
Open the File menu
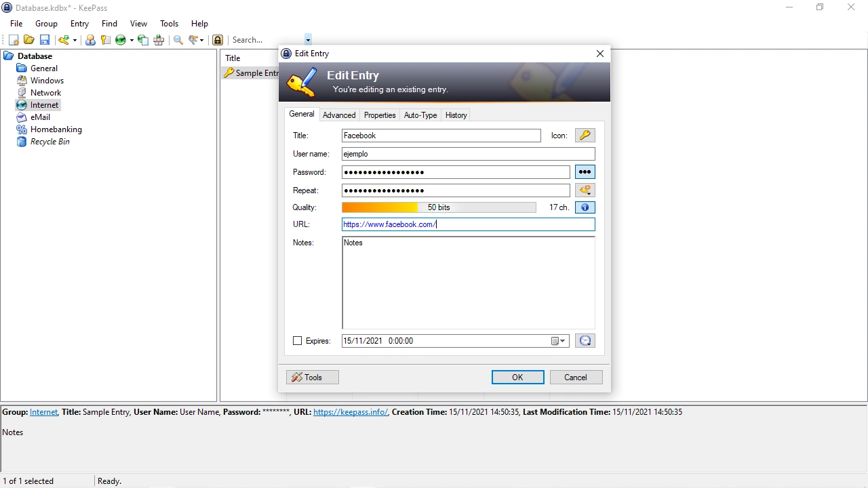16,24
